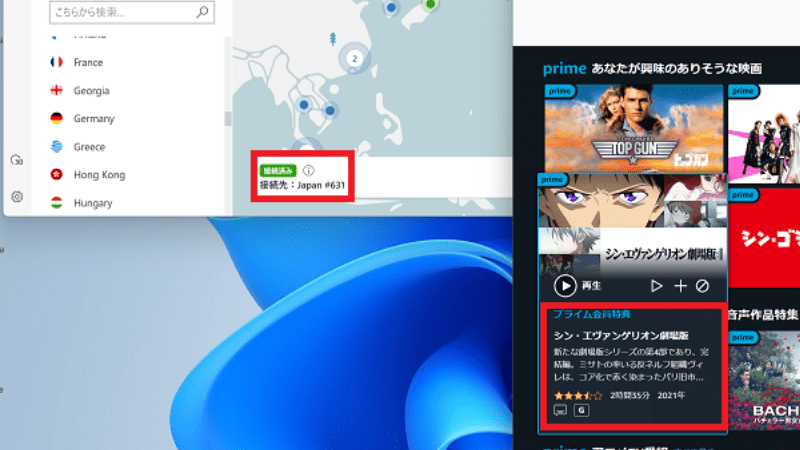Focus the NordVPN country search field
Image resolution: width=800 pixels, height=450 pixels.
(132, 12)
